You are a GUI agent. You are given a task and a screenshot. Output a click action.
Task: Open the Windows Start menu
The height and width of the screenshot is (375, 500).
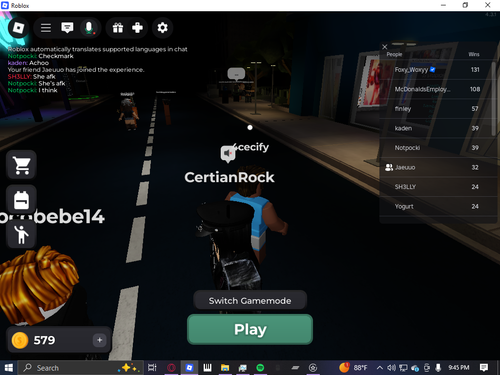pos(9,368)
